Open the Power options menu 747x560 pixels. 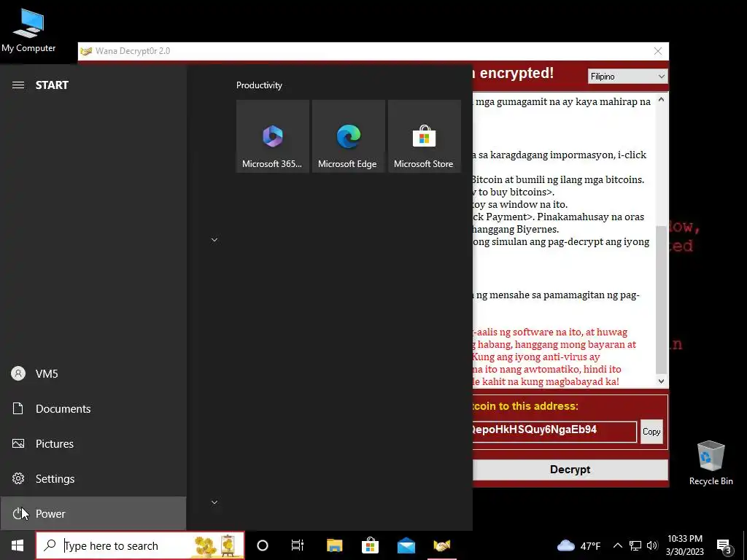[93, 513]
